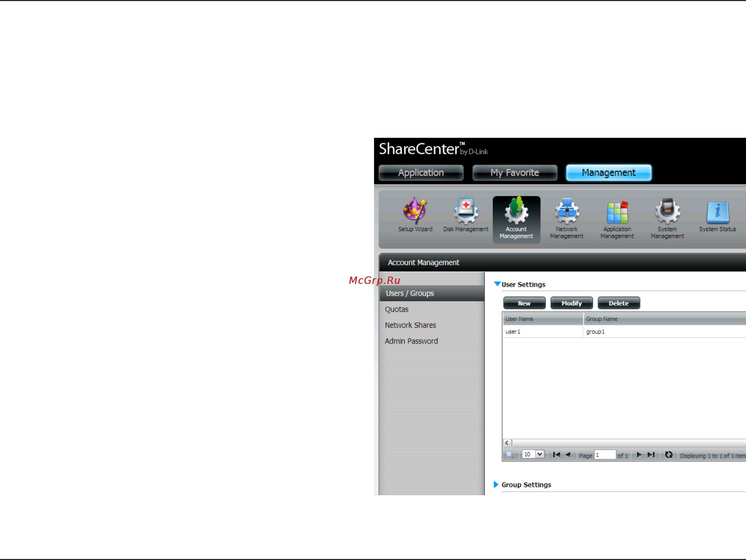Open the Setup Wizard icon
Viewport: 746px width, 560px height.
(x=415, y=215)
